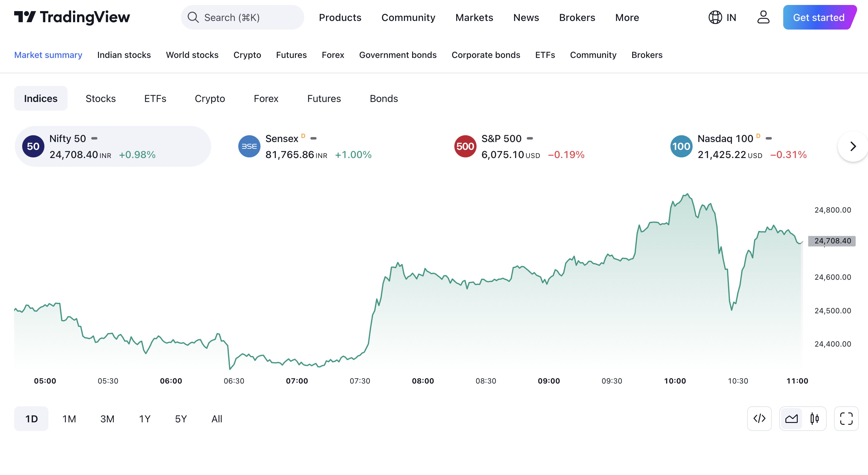Select the 1D timeframe toggle
Viewport: 868px width, 475px height.
click(x=31, y=418)
